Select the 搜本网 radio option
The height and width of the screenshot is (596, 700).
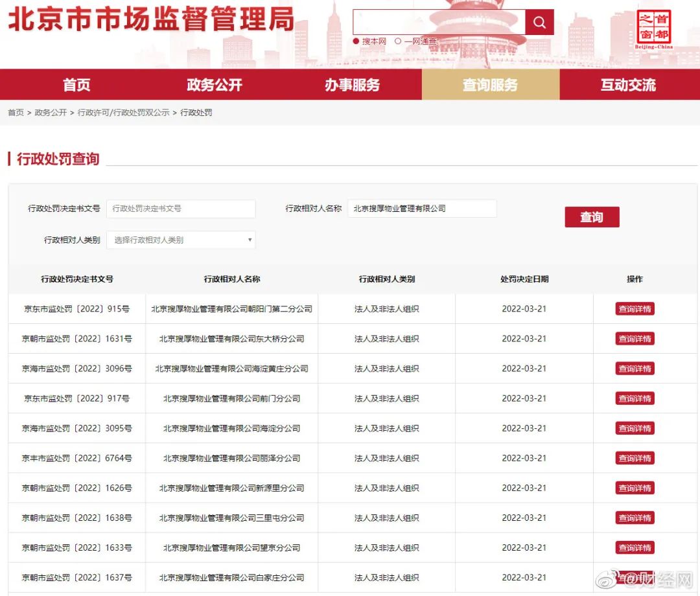click(x=357, y=40)
